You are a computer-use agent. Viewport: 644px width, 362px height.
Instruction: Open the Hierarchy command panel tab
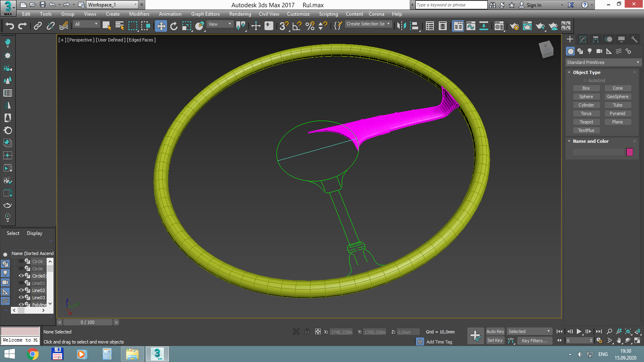tap(596, 39)
